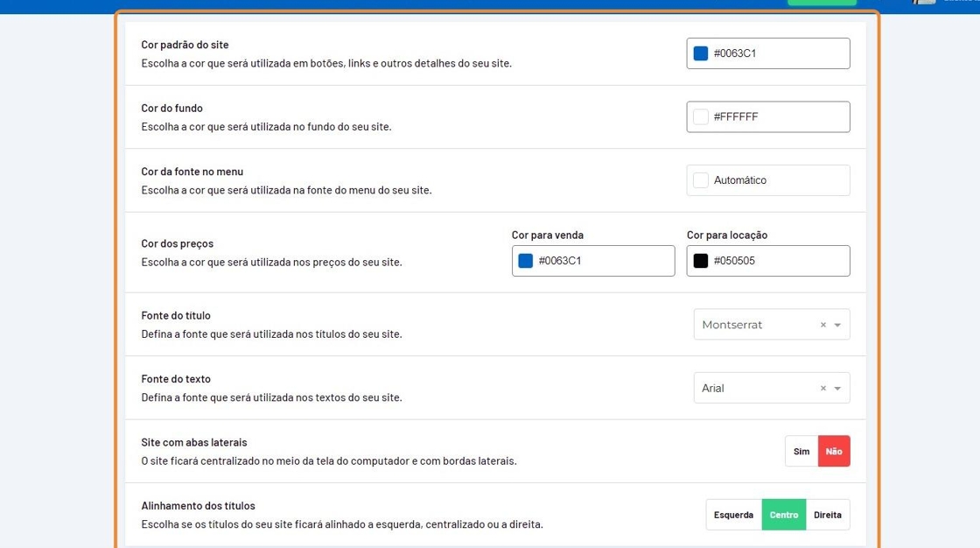Click the Cor da fonte no menu swatch
Screen dimensions: 980x548
pos(700,180)
